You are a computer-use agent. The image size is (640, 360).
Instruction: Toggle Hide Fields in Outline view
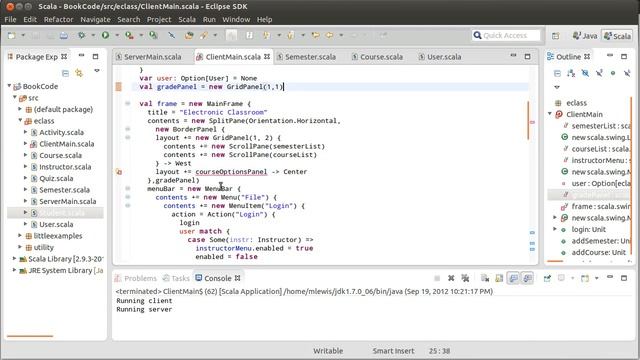585,73
